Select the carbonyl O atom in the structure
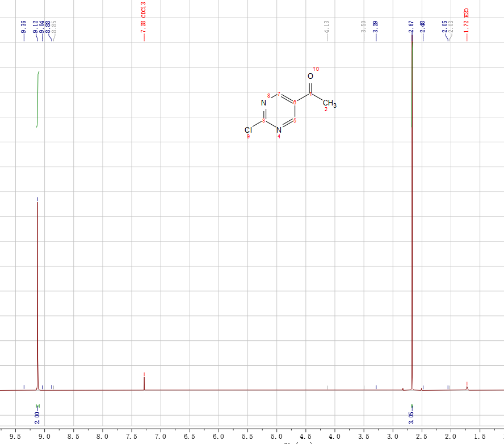The height and width of the screenshot is (444, 504). (310, 76)
